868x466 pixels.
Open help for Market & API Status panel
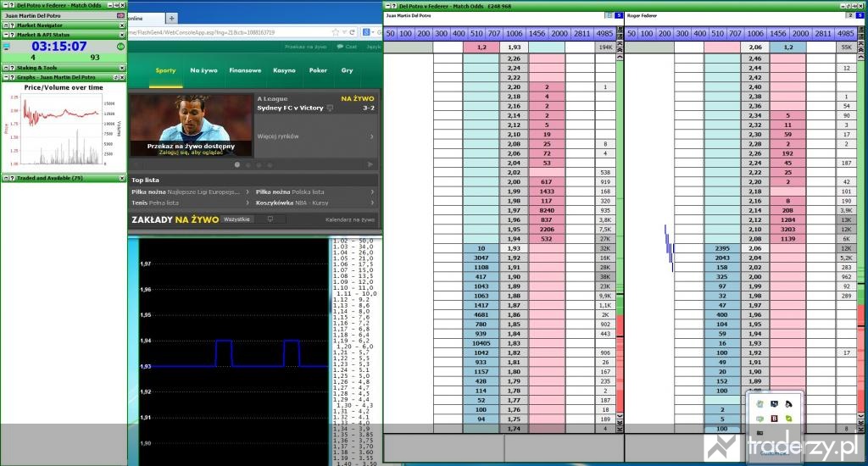(12, 35)
